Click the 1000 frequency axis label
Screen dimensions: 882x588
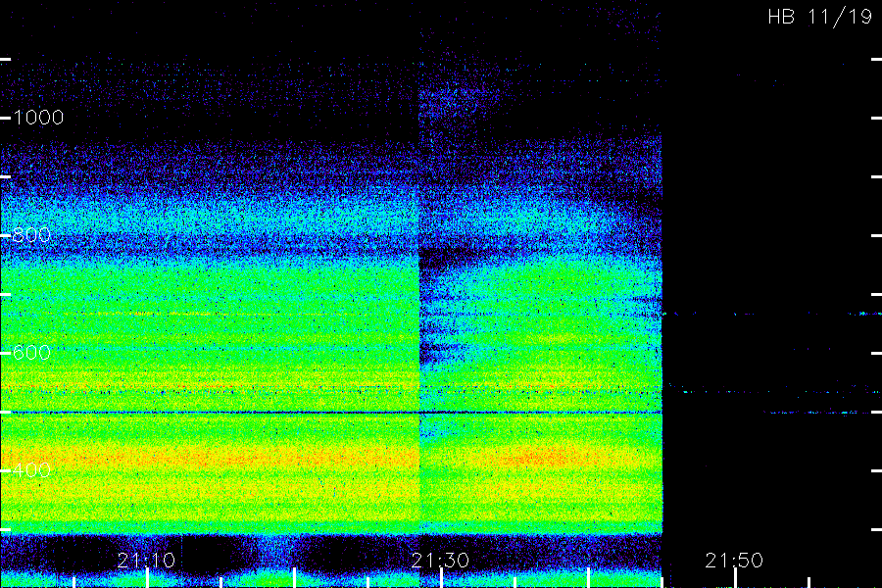(x=38, y=117)
